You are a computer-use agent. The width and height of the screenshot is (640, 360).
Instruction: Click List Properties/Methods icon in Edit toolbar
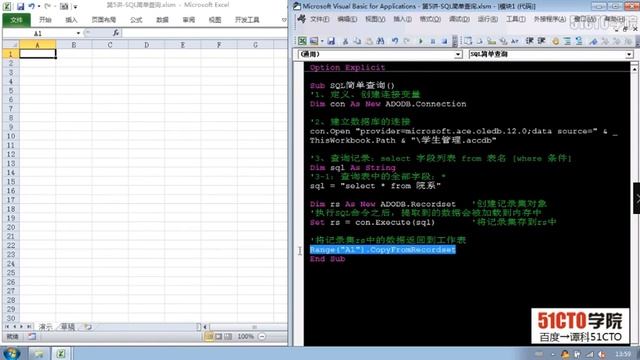pyautogui.click(x=468, y=41)
